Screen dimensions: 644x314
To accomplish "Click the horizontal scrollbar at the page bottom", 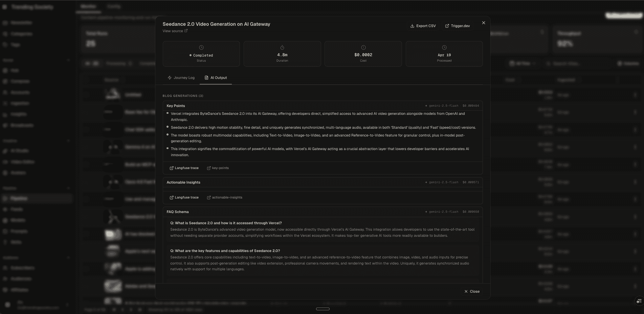I will point(323,309).
